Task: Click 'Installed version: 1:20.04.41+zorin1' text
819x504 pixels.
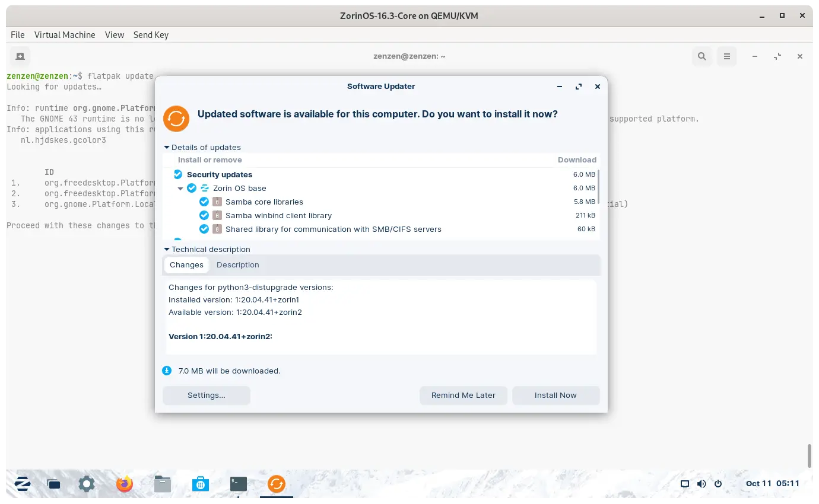Action: (x=234, y=299)
